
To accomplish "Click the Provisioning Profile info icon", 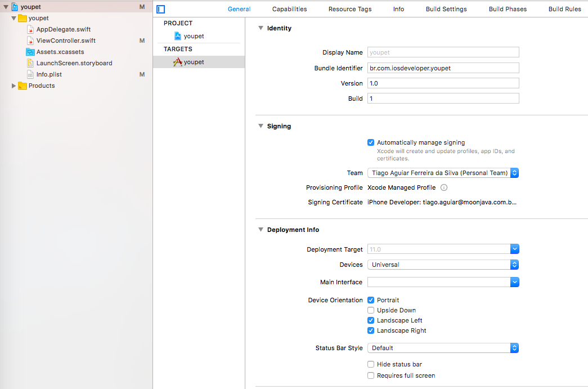I will 443,187.
